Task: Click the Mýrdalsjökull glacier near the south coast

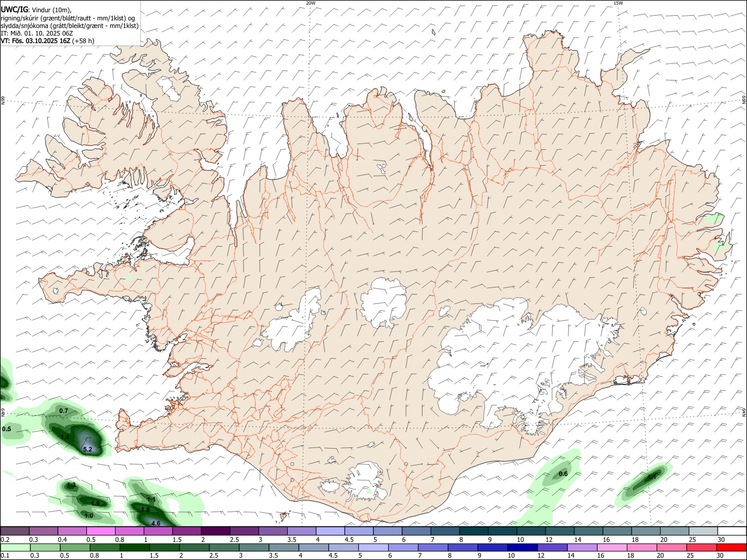Action: click(365, 482)
